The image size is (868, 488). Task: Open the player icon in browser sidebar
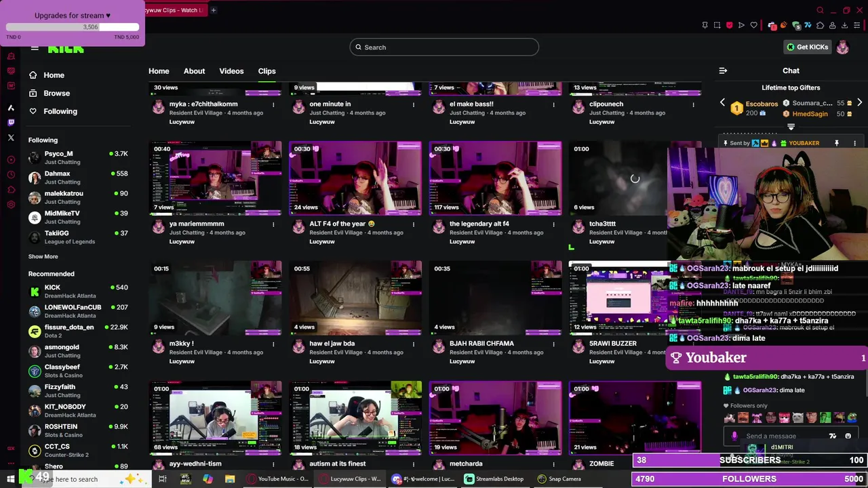(11, 160)
